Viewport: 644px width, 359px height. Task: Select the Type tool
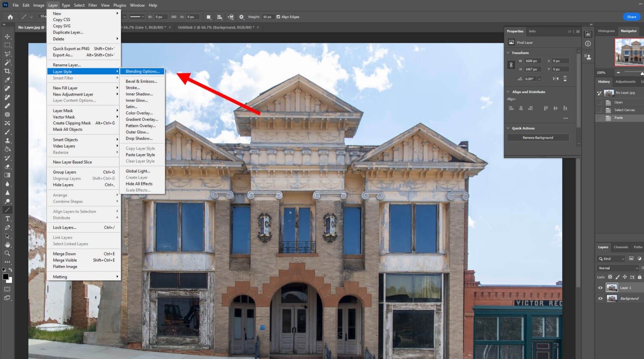tap(7, 219)
